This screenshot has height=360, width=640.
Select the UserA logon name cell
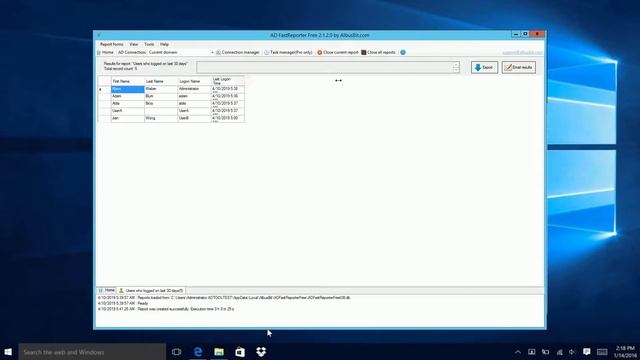(194, 111)
